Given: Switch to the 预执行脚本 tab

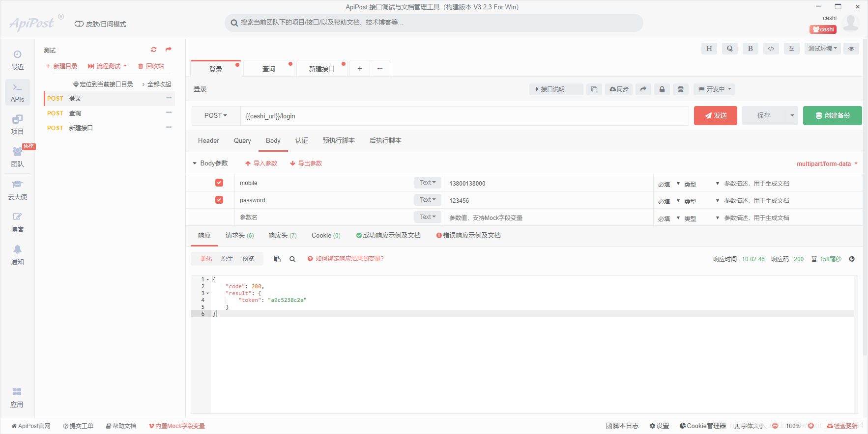Looking at the screenshot, I should [x=339, y=141].
